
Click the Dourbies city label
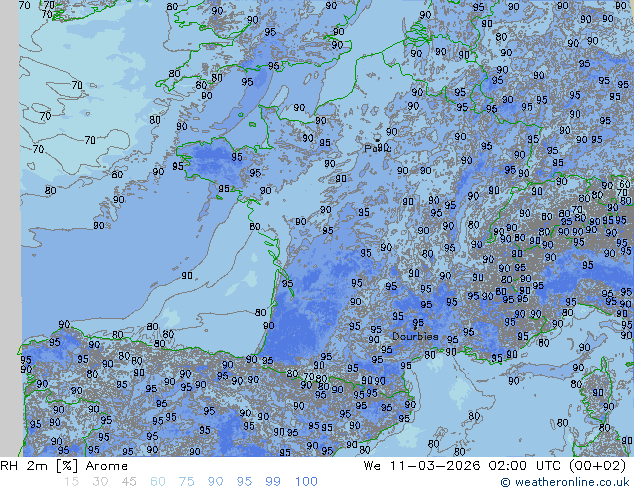415,336
